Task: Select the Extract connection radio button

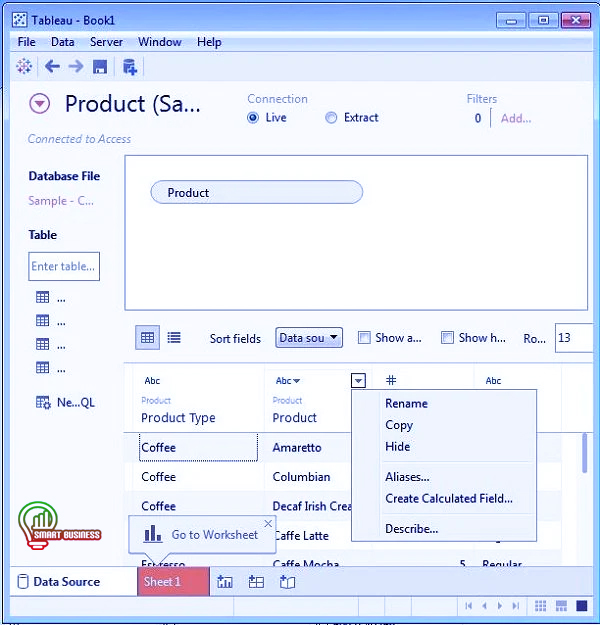Action: tap(331, 118)
